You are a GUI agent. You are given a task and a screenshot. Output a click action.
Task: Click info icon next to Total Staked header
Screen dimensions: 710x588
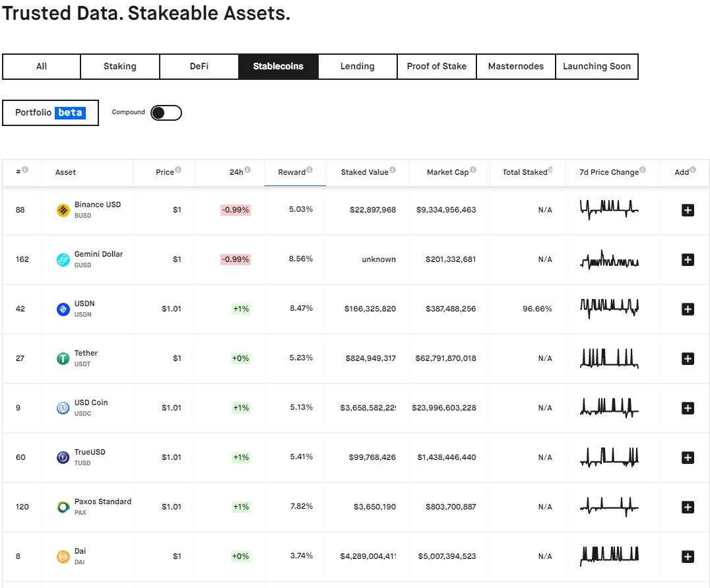pos(550,170)
